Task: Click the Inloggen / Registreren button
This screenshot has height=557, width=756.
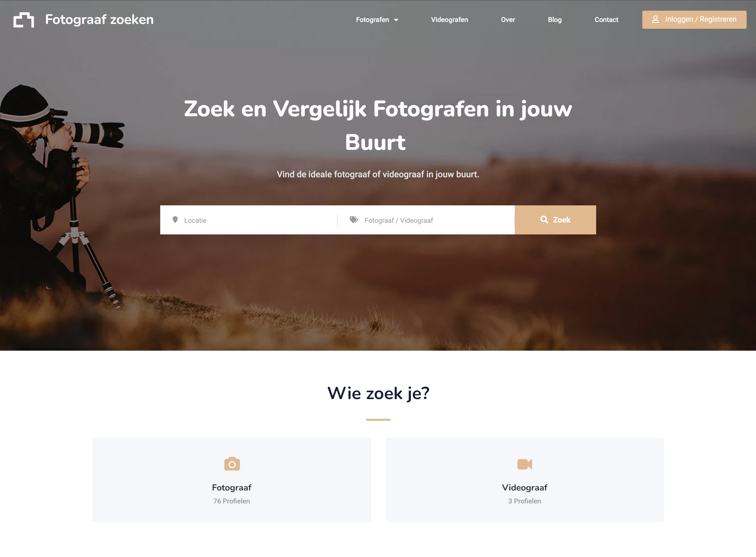Action: click(694, 20)
